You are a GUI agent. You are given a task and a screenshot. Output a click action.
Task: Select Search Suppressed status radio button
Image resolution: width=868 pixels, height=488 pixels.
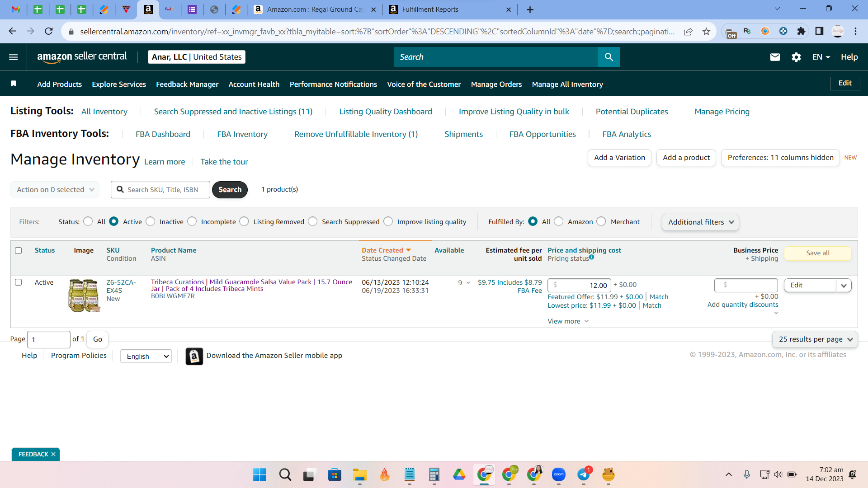tap(313, 221)
